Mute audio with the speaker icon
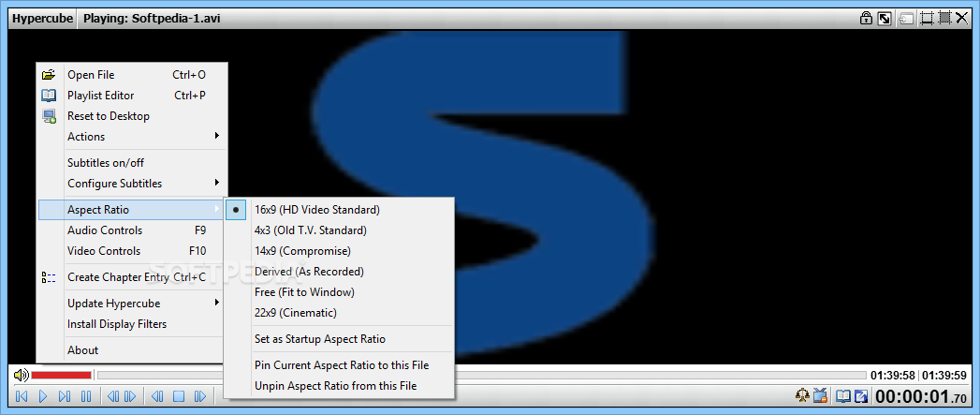 pyautogui.click(x=21, y=375)
